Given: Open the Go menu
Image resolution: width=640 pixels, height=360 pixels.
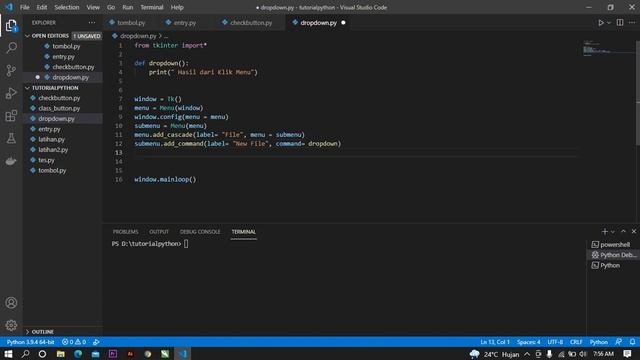Looking at the screenshot, I should [x=111, y=7].
